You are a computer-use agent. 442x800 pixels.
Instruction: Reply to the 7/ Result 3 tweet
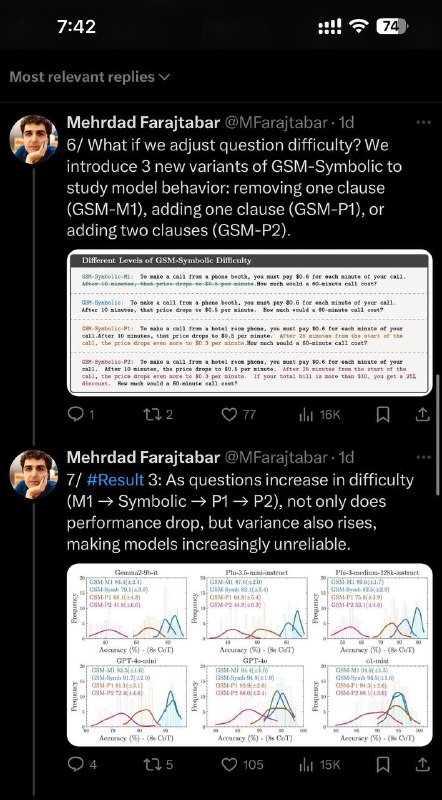tap(82, 764)
